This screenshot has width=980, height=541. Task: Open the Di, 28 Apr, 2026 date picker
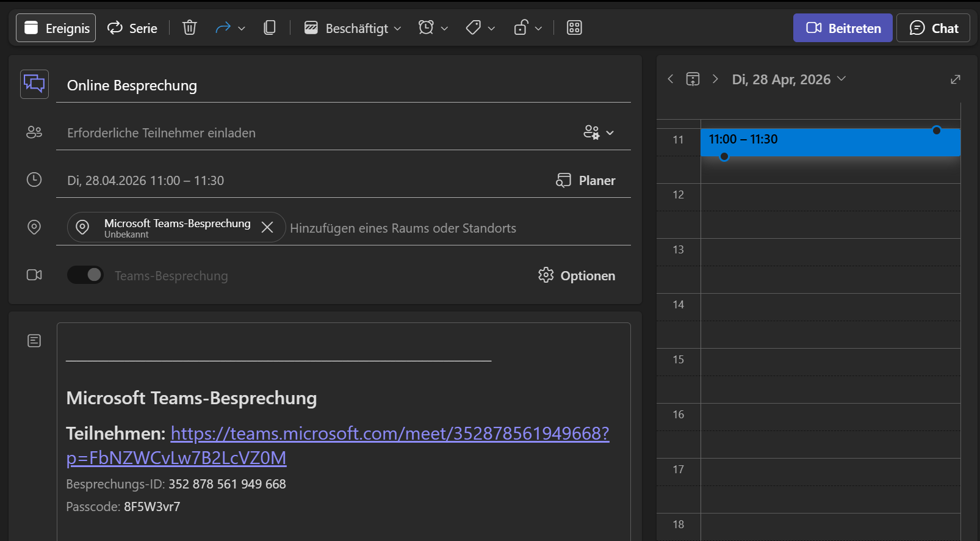pyautogui.click(x=789, y=79)
